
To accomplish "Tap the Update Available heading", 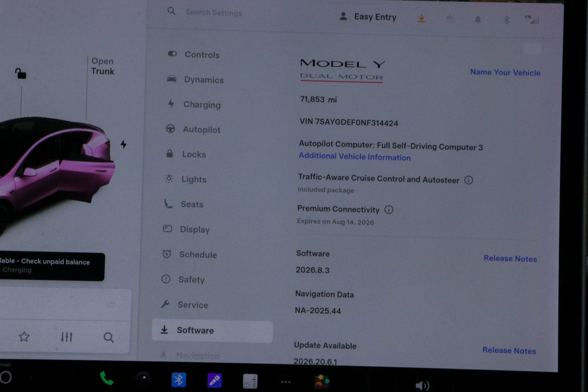I will 325,345.
